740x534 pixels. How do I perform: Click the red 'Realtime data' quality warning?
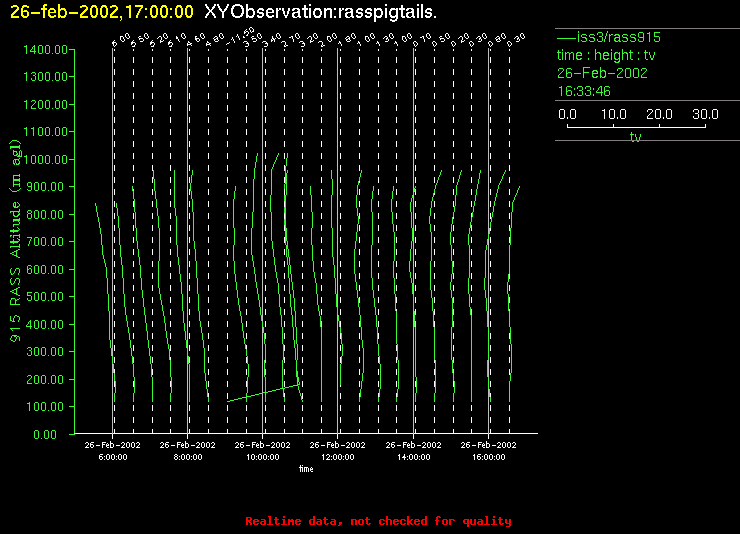click(378, 521)
